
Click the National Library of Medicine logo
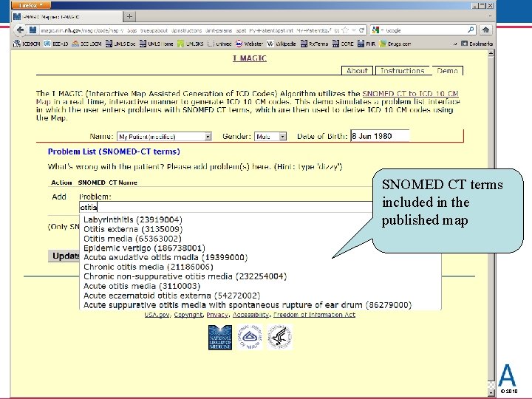click(220, 337)
